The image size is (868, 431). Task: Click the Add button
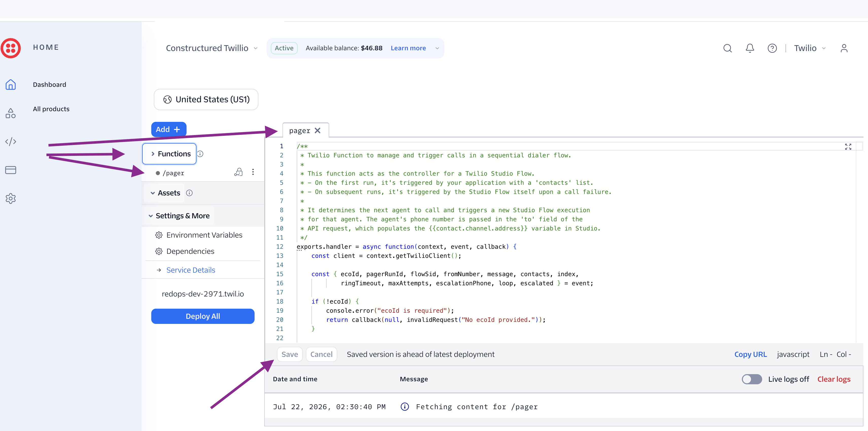(169, 129)
